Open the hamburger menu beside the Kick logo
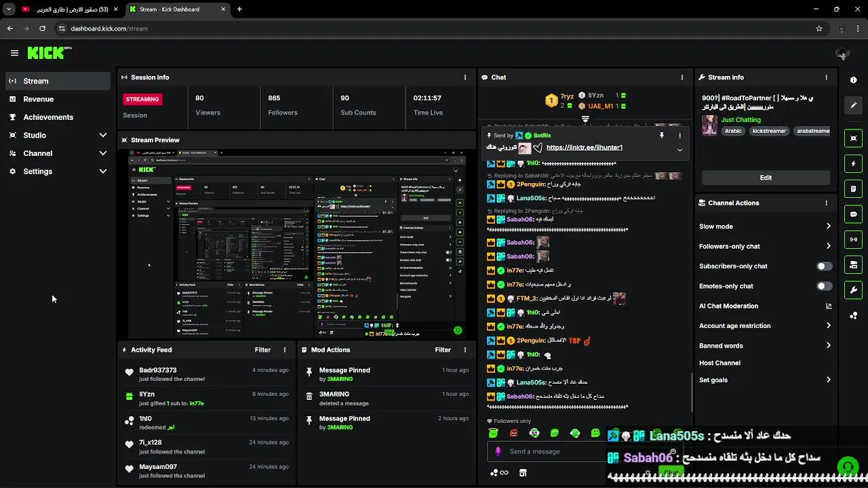 14,53
